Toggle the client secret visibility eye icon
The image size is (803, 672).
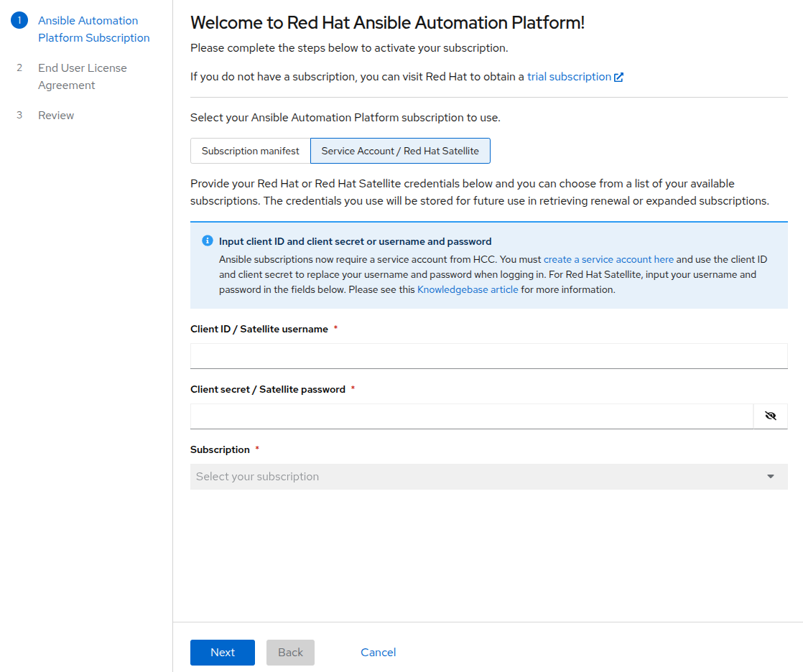pos(771,416)
